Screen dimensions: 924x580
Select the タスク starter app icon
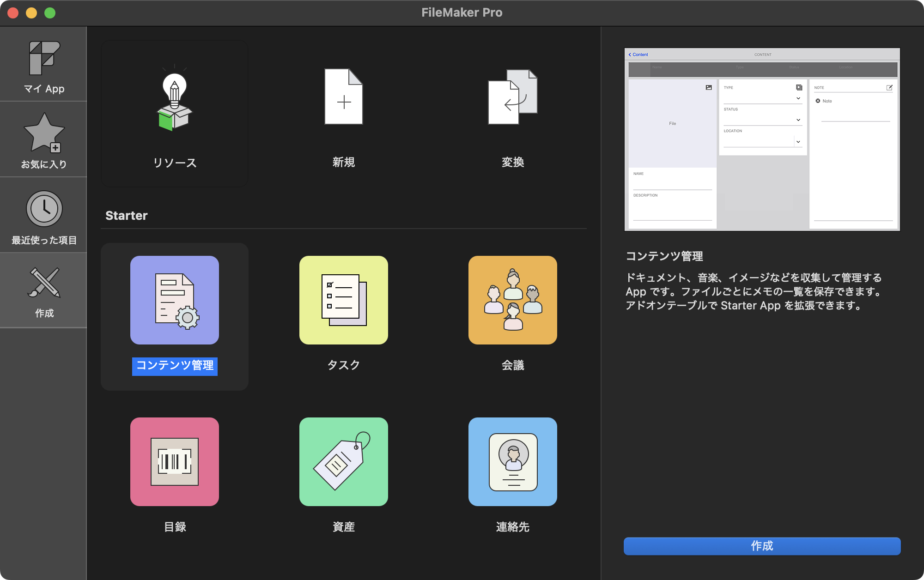344,300
